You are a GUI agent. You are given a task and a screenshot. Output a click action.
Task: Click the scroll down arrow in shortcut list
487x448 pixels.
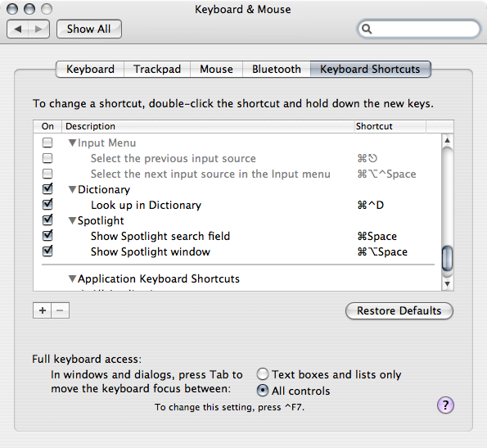click(447, 283)
